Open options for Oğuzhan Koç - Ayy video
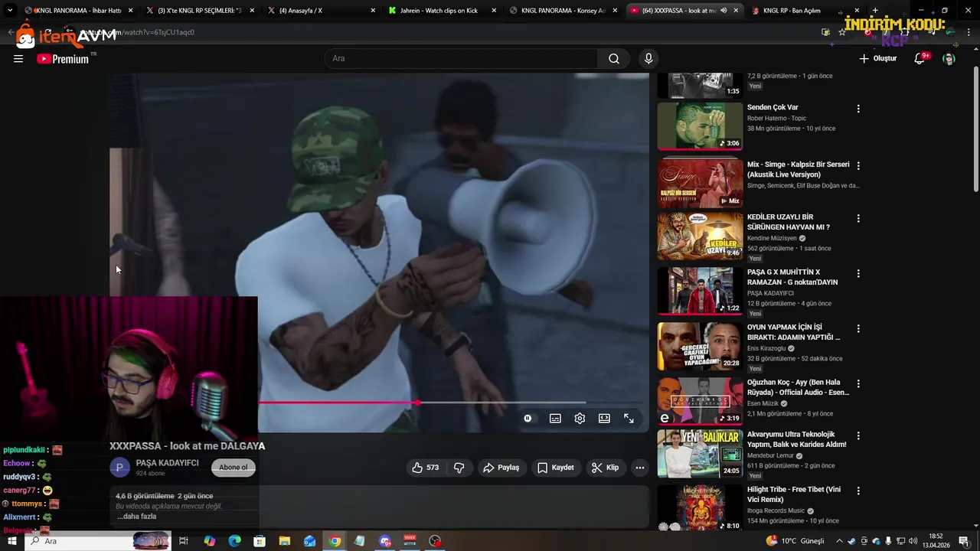Viewport: 980px width, 551px height. coord(858,383)
